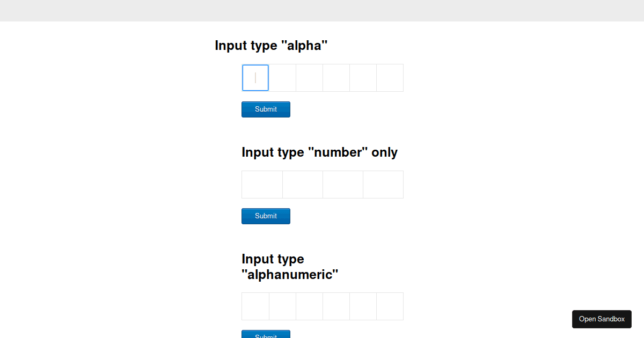The width and height of the screenshot is (644, 338).
Task: Focus the fifth alphanumeric input box
Action: click(x=363, y=306)
